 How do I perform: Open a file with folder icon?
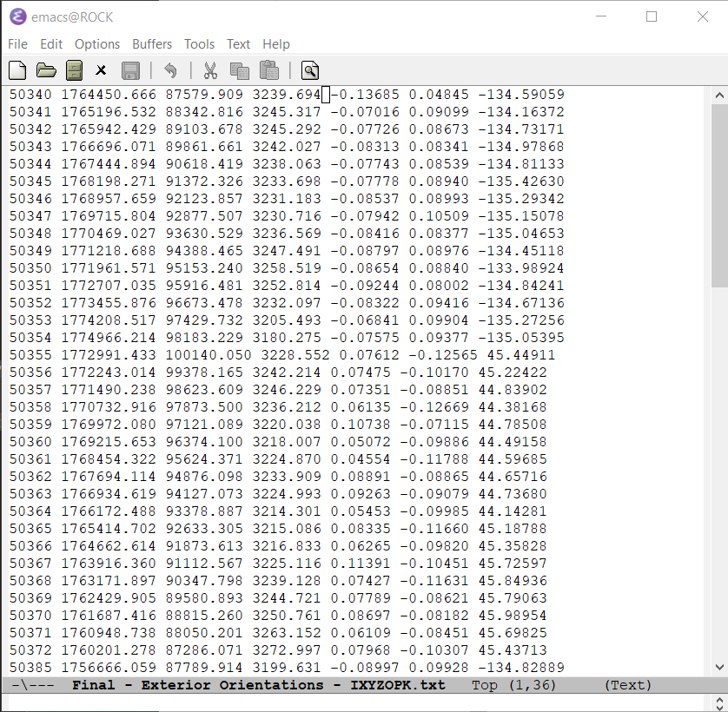[x=46, y=70]
